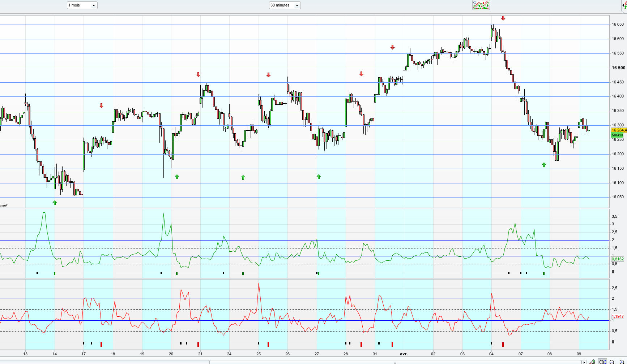Open the 30 minutes timeframe dropdown
The height and width of the screenshot is (364, 627).
pyautogui.click(x=285, y=5)
